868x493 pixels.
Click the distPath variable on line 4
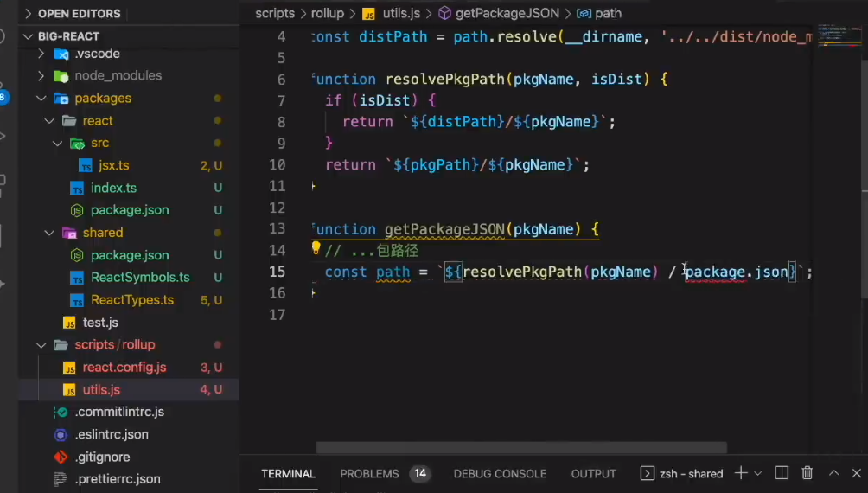point(393,36)
